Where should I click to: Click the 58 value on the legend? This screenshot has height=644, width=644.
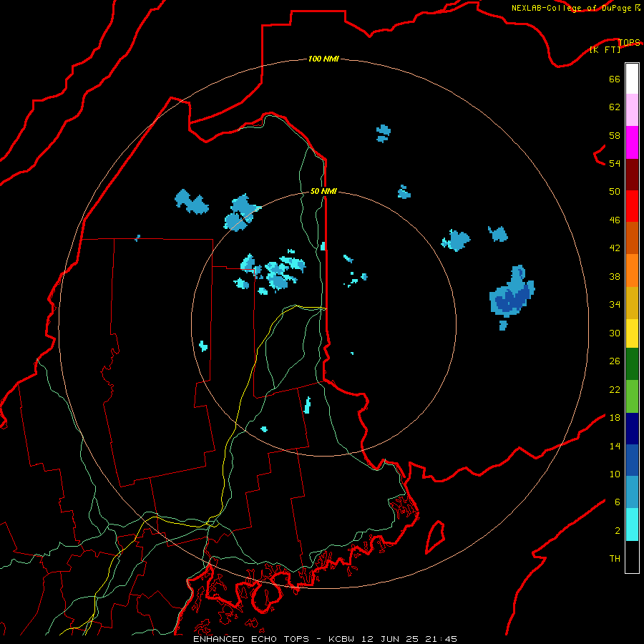(x=615, y=135)
